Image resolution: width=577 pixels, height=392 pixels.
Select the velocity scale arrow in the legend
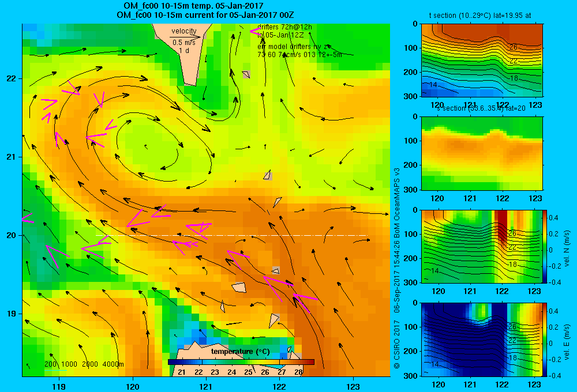coord(185,37)
